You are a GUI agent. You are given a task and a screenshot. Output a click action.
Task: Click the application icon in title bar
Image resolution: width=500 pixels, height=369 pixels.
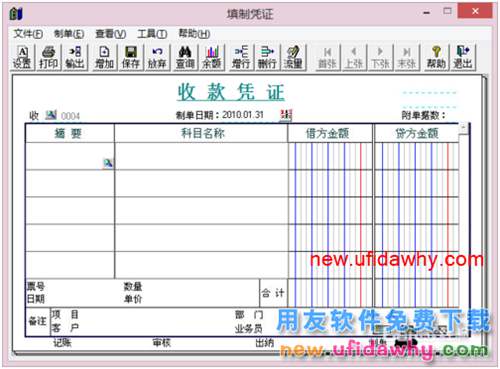pyautogui.click(x=16, y=14)
